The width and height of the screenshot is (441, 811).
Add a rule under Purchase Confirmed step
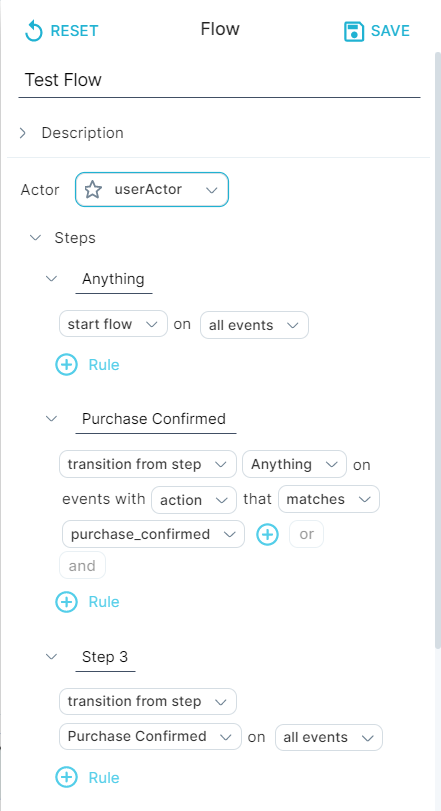click(x=87, y=602)
